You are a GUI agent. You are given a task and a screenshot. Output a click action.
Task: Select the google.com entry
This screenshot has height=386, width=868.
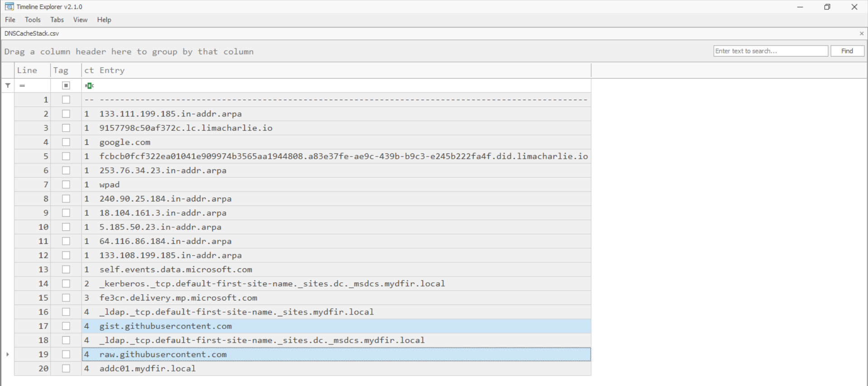pyautogui.click(x=125, y=142)
